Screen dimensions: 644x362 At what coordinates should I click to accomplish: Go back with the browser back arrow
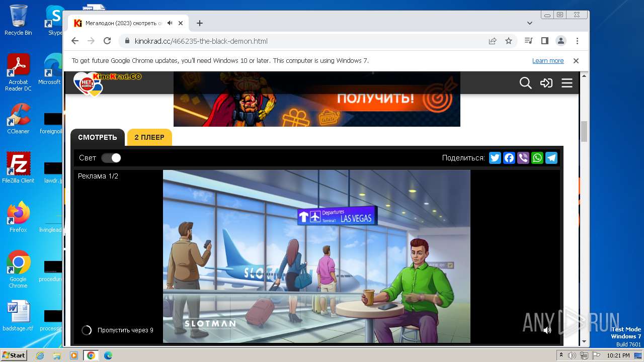tap(75, 41)
